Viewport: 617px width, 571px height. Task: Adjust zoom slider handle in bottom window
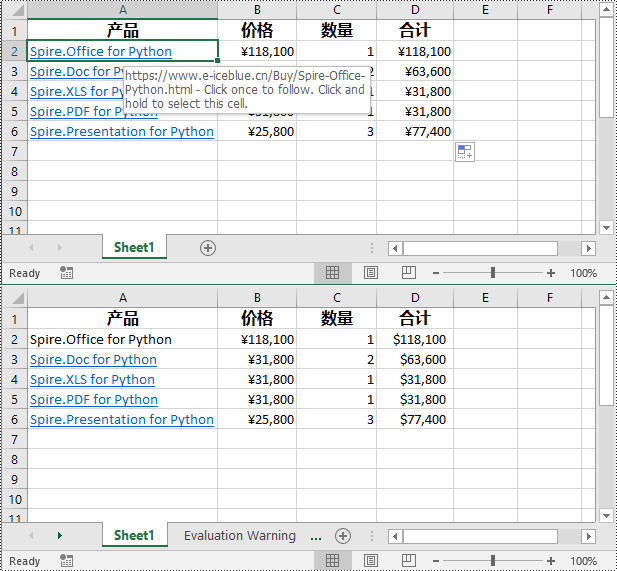click(493, 561)
